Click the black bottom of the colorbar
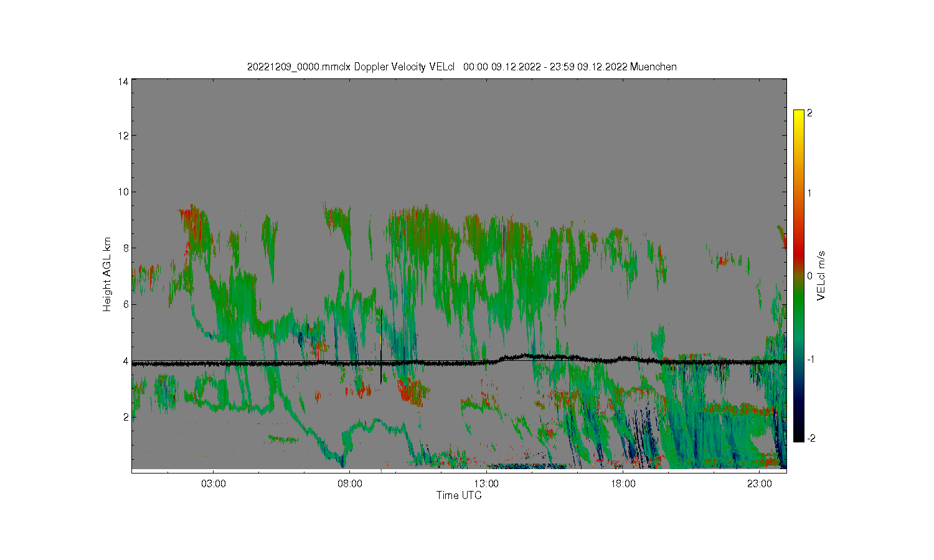 (x=799, y=437)
